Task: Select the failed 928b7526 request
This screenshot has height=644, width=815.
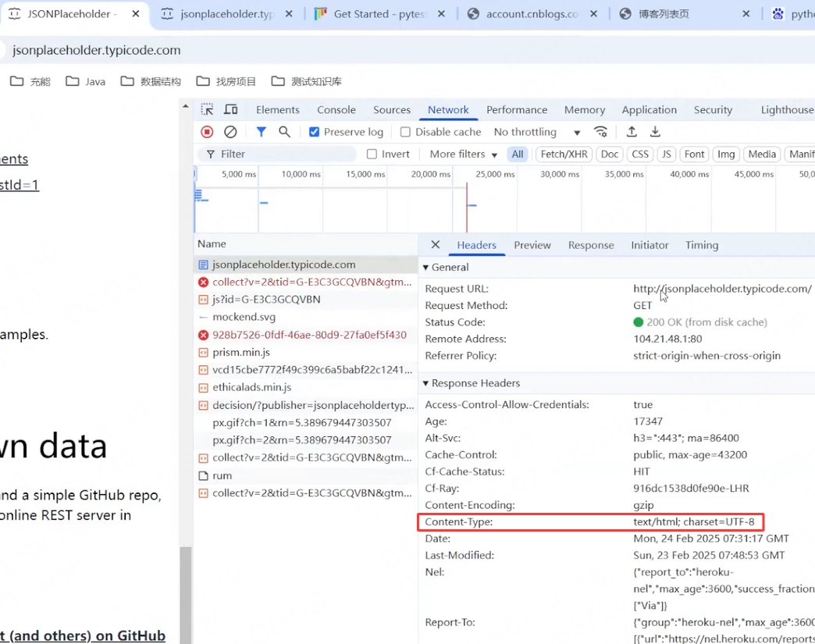Action: pos(306,335)
